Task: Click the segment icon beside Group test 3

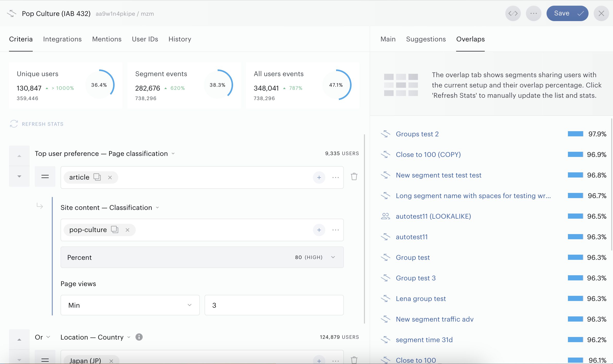Action: (386, 278)
